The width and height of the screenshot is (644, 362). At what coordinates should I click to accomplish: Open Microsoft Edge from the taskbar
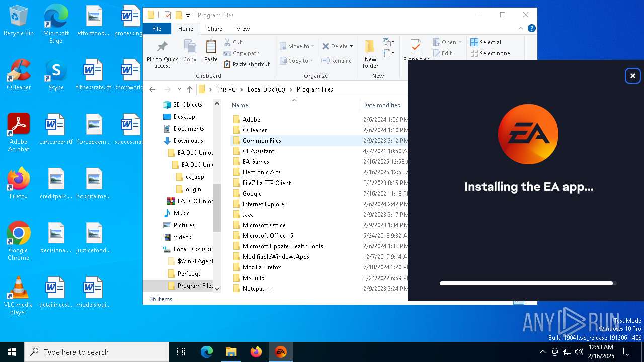(207, 352)
